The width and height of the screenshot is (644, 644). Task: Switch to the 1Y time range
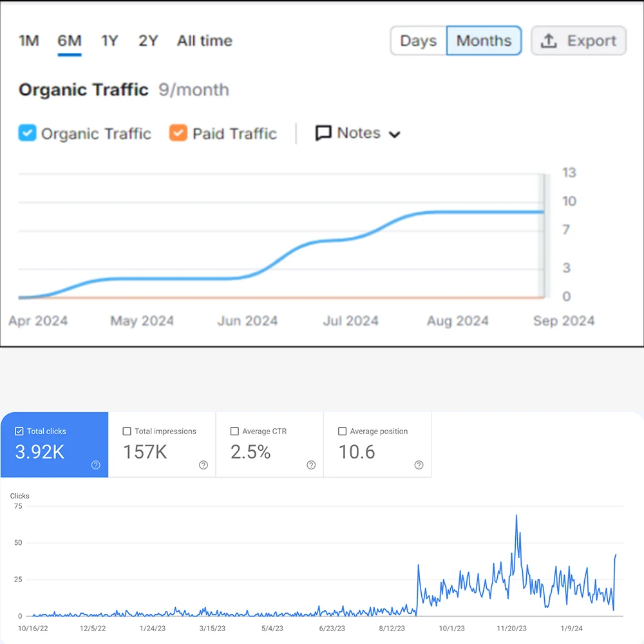pos(109,41)
